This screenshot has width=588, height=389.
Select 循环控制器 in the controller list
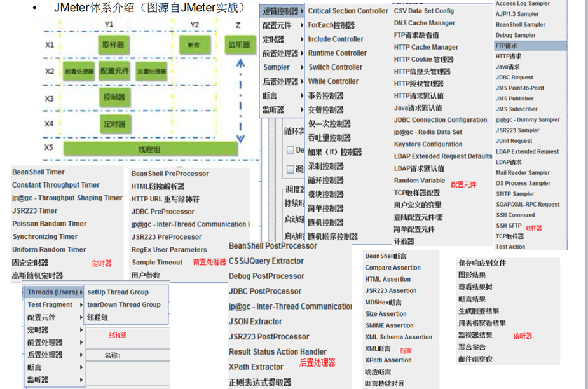point(325,180)
